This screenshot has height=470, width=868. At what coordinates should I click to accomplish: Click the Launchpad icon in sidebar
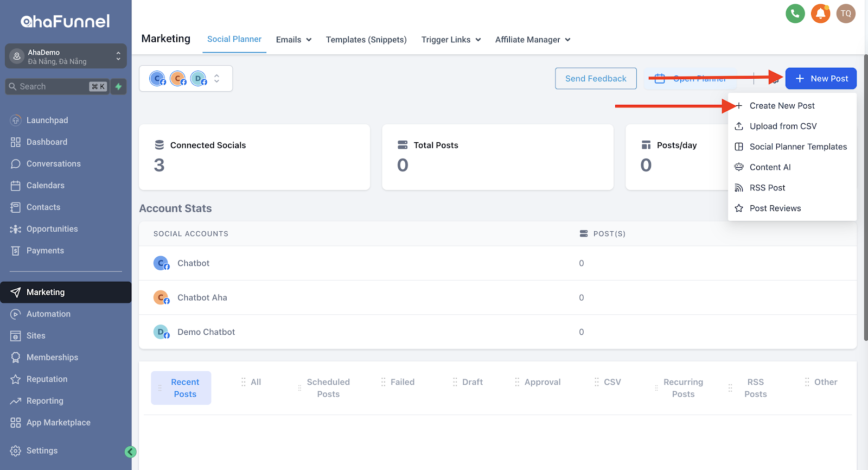16,120
